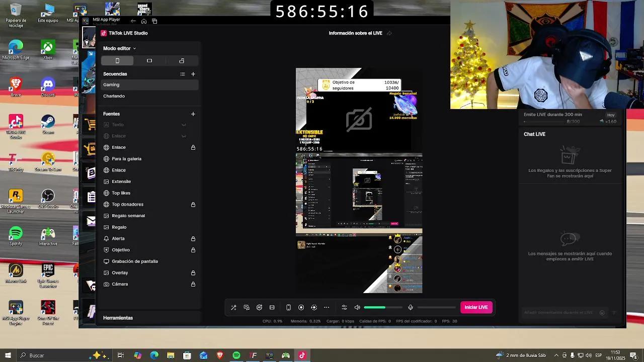Unlock the locked Enlace source
This screenshot has height=362, width=644.
click(x=193, y=147)
